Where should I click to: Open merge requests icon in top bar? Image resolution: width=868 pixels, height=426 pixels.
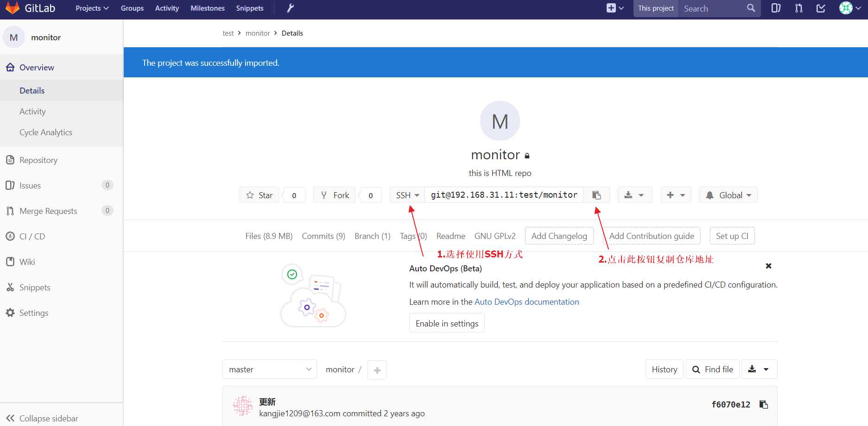798,8
